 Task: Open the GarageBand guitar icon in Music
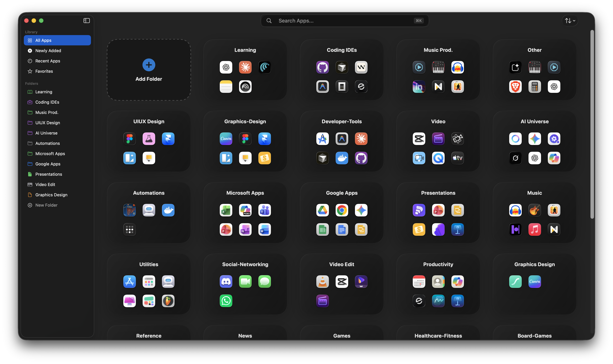[x=534, y=210]
